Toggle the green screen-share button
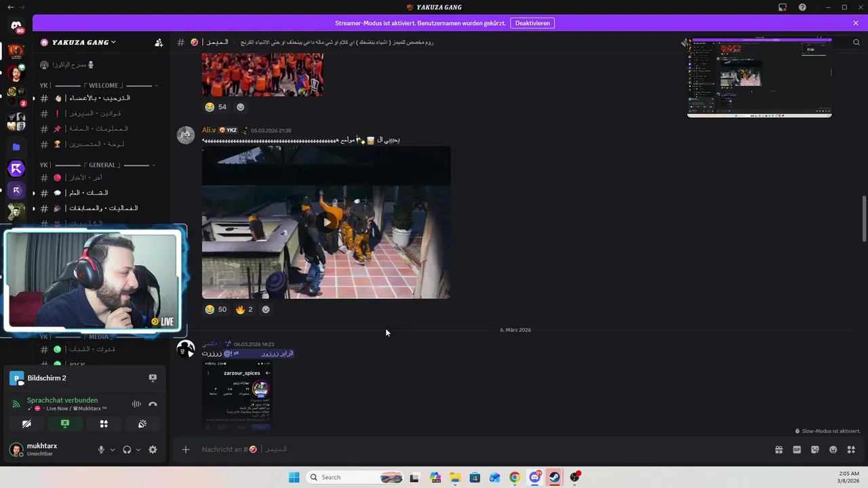The height and width of the screenshot is (488, 868). point(65,424)
